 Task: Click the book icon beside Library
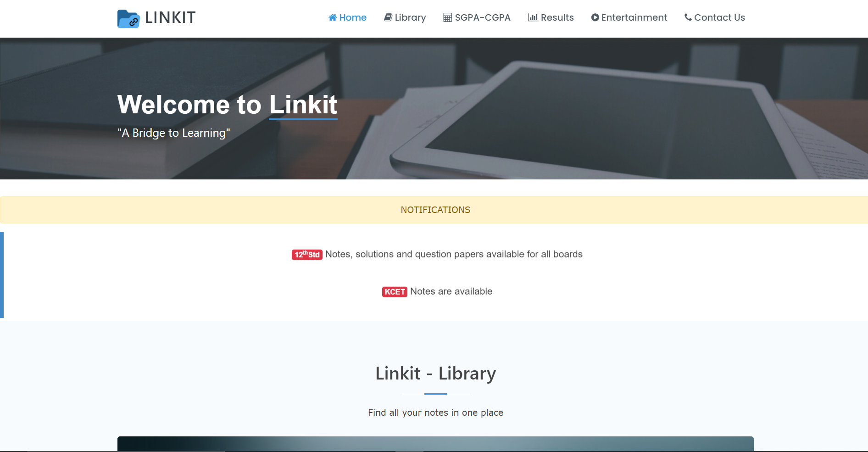[x=388, y=17]
